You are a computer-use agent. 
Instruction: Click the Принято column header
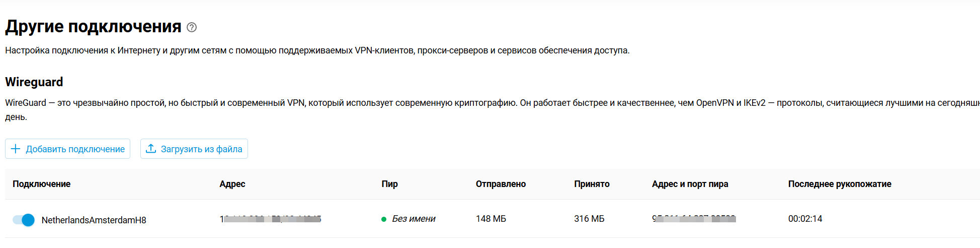(x=592, y=184)
